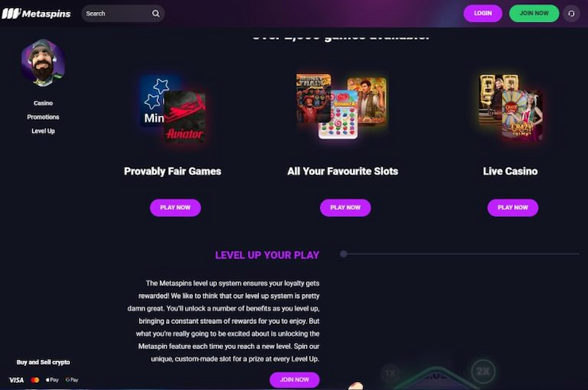This screenshot has height=390, width=588.
Task: Click the Metaspins logo
Action: 37,14
